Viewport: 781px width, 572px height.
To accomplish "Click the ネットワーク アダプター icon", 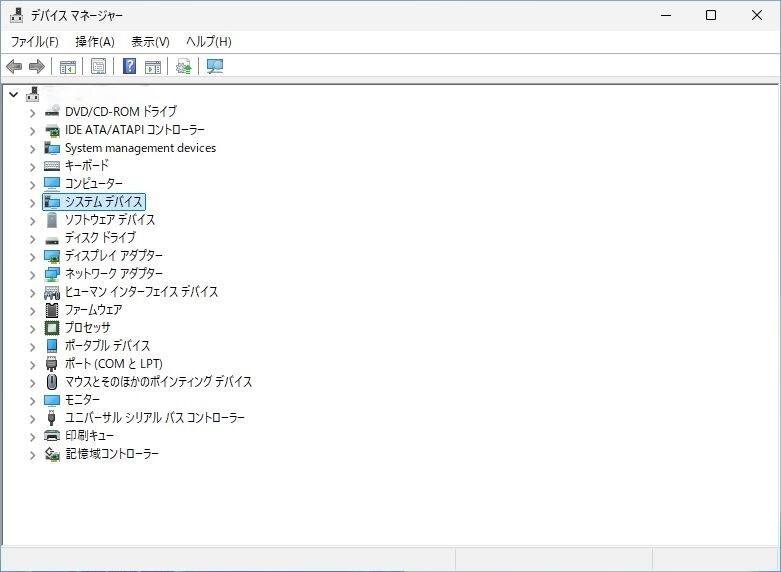I will (x=52, y=274).
